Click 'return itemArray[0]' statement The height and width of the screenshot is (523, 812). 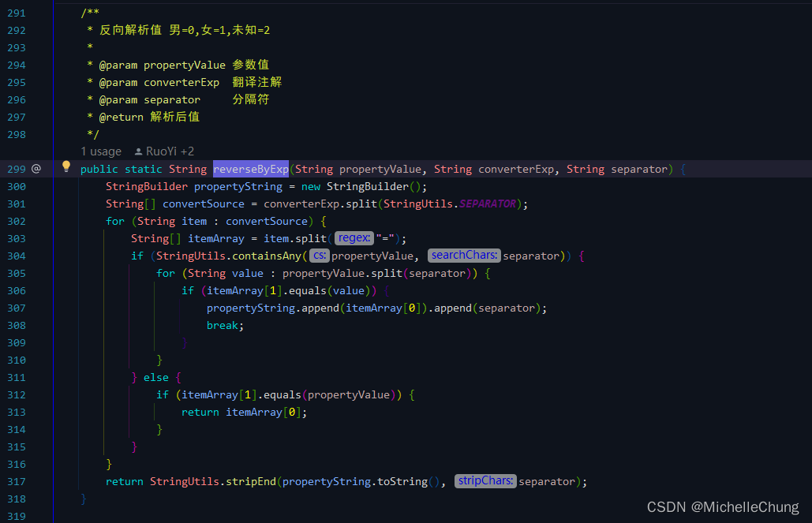(244, 413)
